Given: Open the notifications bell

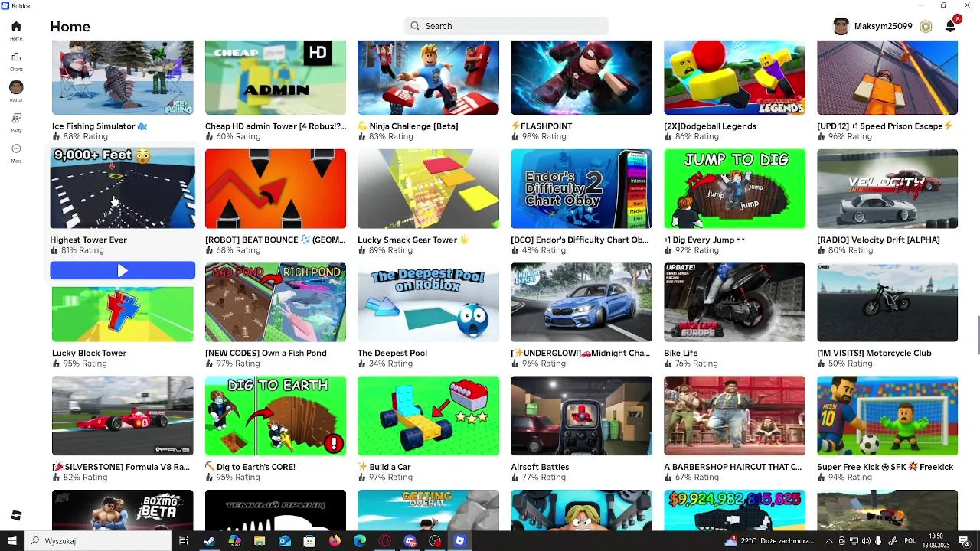Looking at the screenshot, I should [950, 26].
